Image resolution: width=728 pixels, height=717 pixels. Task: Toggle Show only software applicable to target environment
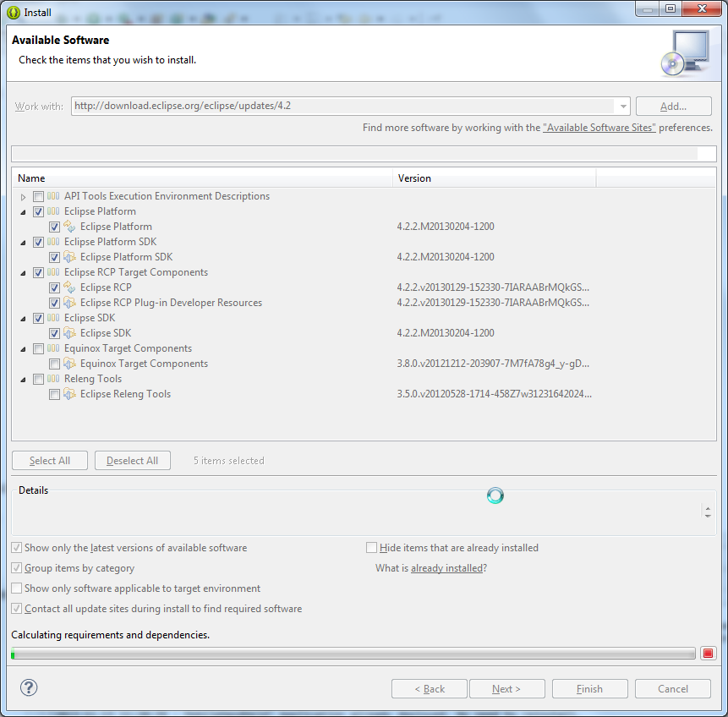tap(17, 588)
